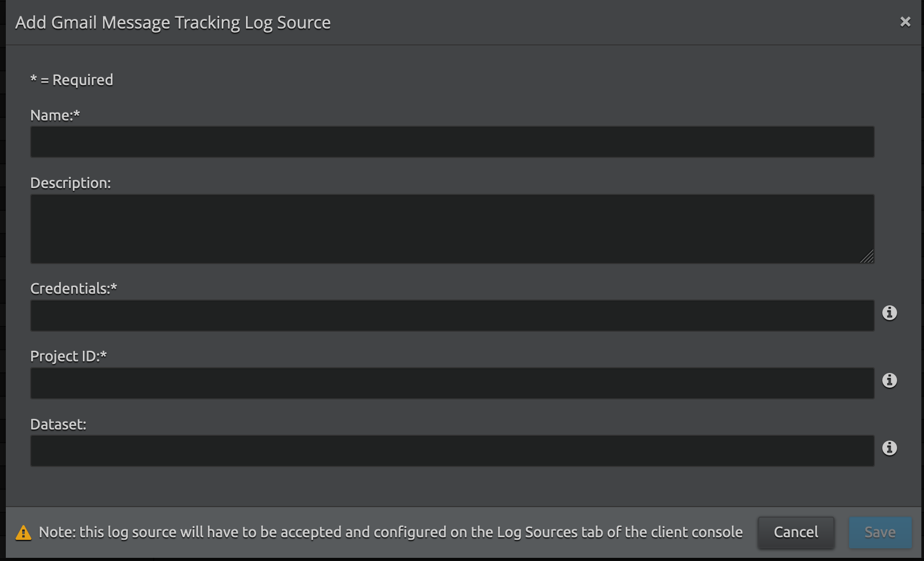Select the Credentials input box

click(x=452, y=315)
